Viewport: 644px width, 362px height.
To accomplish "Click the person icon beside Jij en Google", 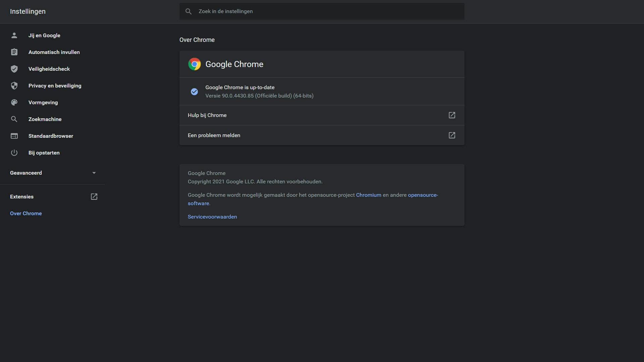I will (x=14, y=35).
